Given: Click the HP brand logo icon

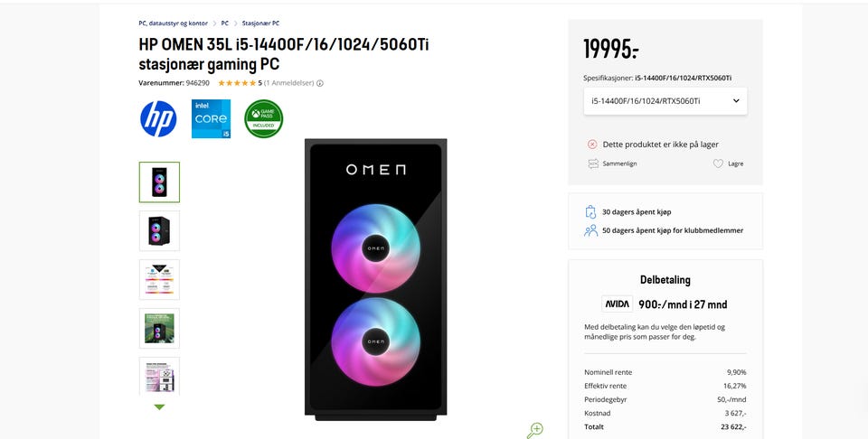Looking at the screenshot, I should 158,119.
